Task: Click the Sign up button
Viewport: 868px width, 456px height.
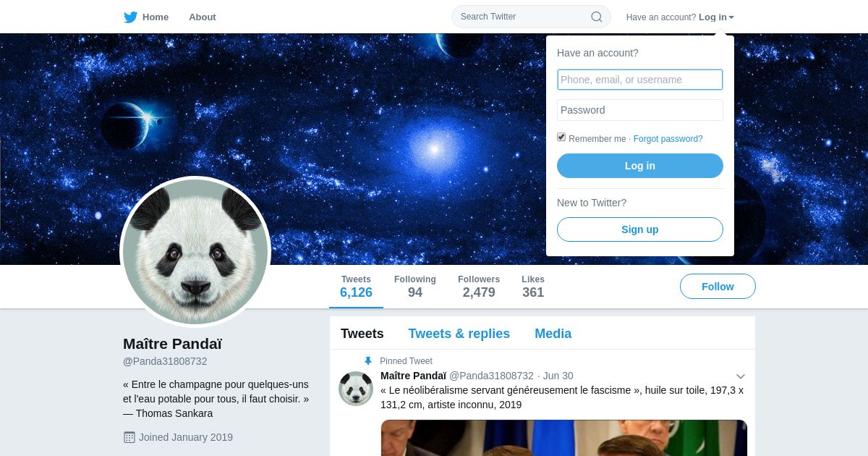Action: tap(640, 229)
